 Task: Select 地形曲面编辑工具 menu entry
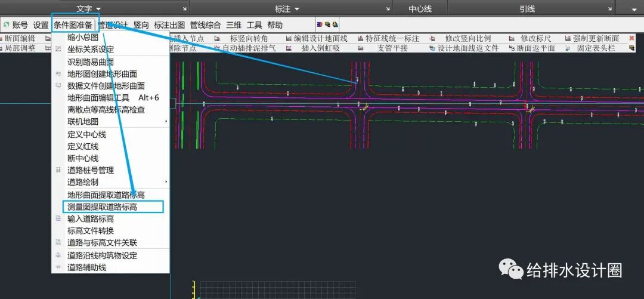98,98
